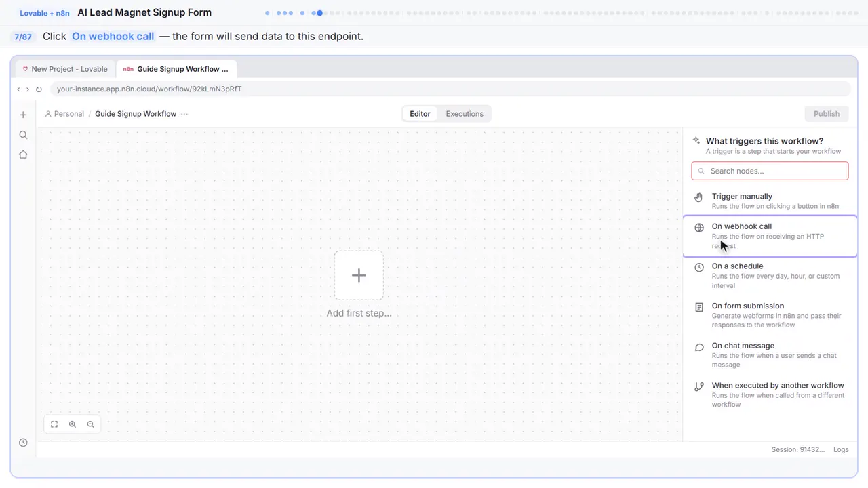Click the Session: 91432... status text
The image size is (868, 488).
[798, 449]
